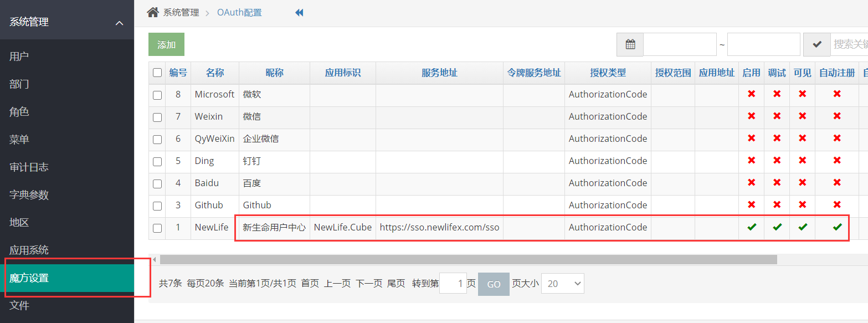Tick the select-all checkbox in table header
The width and height of the screenshot is (868, 323).
pos(157,73)
